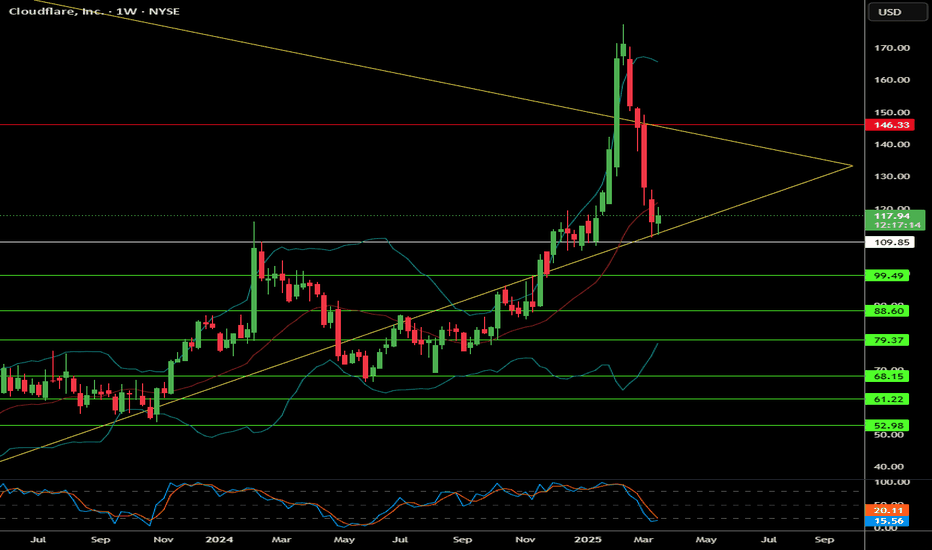Click the 130.00 price axis tick

[x=892, y=176]
